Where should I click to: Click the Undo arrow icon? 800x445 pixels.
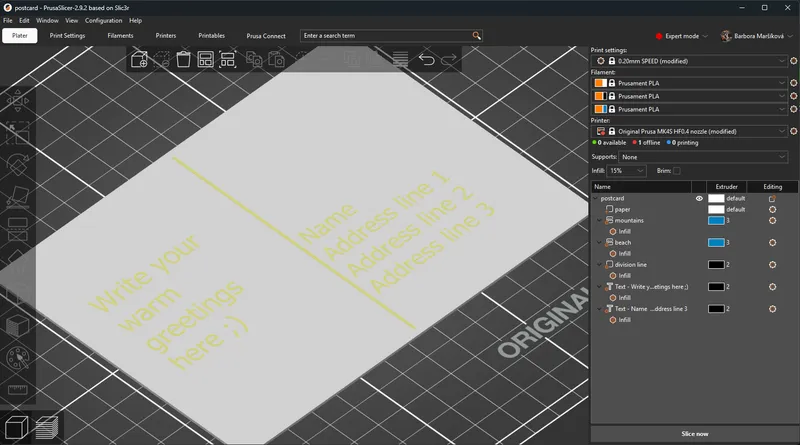pyautogui.click(x=427, y=60)
